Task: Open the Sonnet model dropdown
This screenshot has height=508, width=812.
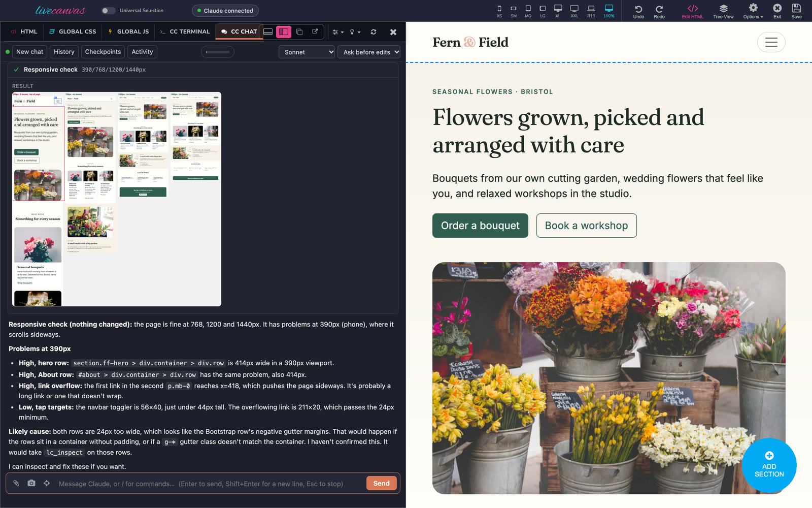Action: tap(307, 52)
